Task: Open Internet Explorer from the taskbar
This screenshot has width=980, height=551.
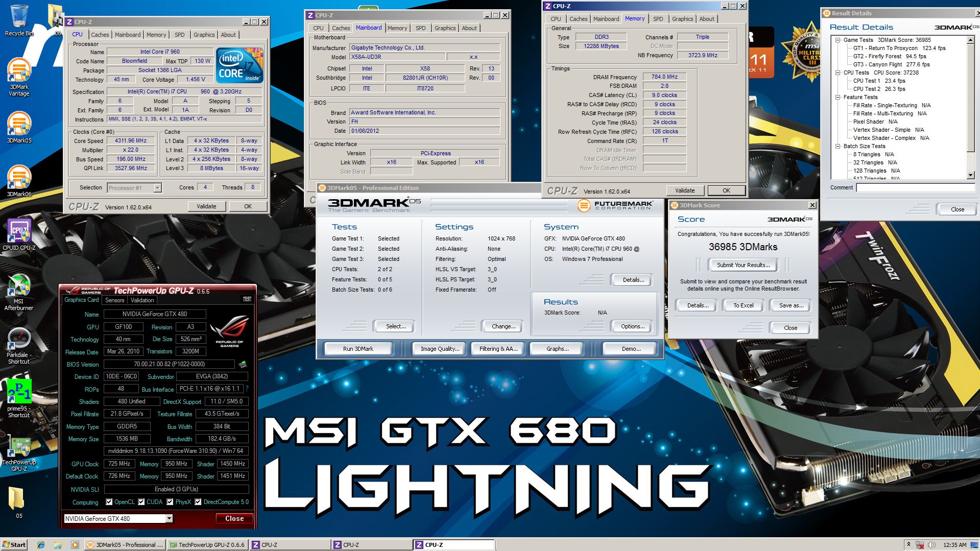Action: [x=41, y=545]
